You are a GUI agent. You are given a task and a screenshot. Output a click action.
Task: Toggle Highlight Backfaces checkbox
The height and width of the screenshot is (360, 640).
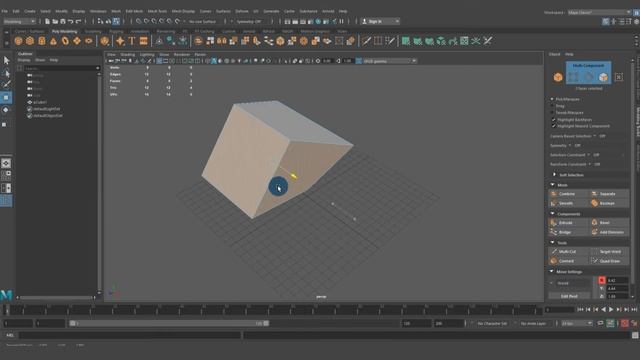[554, 120]
